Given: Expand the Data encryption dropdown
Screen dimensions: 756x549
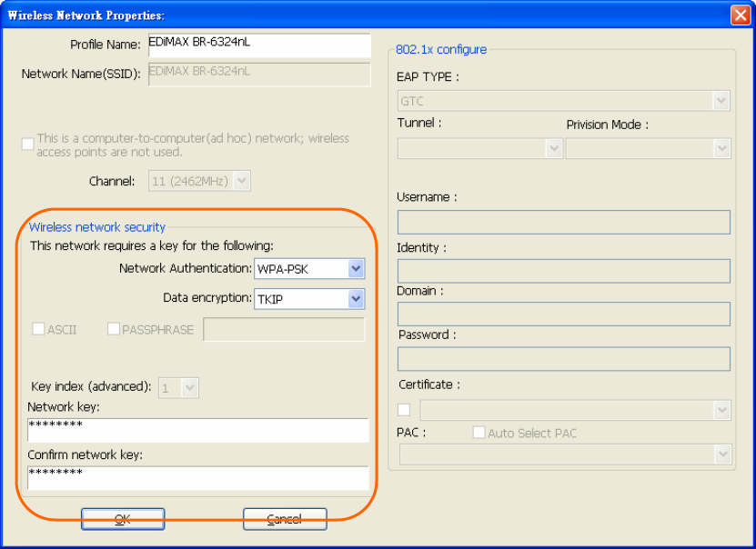Looking at the screenshot, I should click(309, 299).
